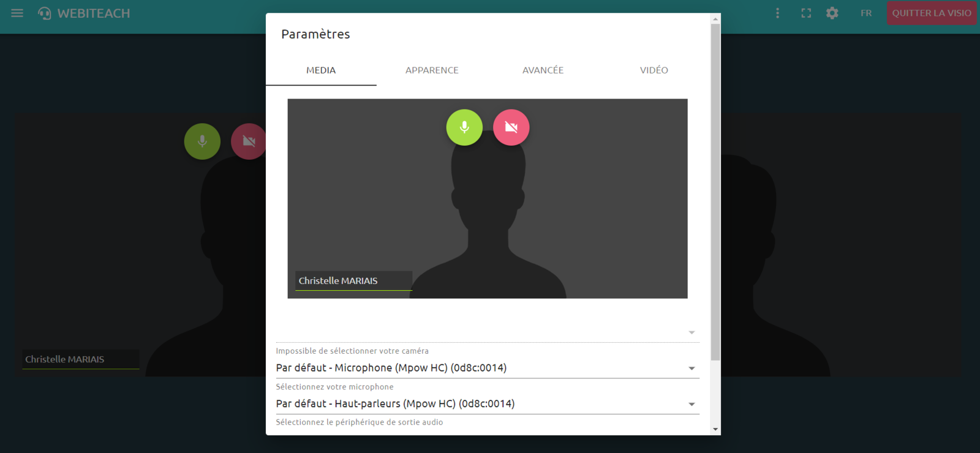This screenshot has width=980, height=453.
Task: Click the dialog scrollbar down arrow
Action: pyautogui.click(x=715, y=430)
